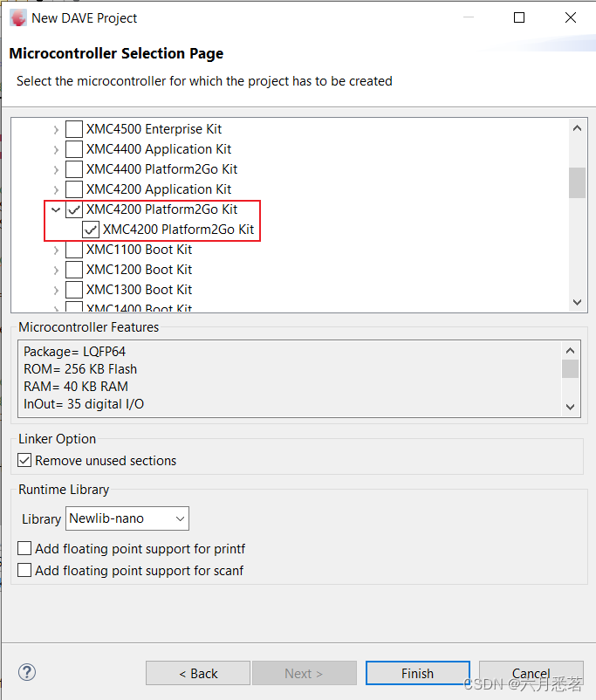
Task: Click the greyed Next button
Action: click(x=304, y=673)
